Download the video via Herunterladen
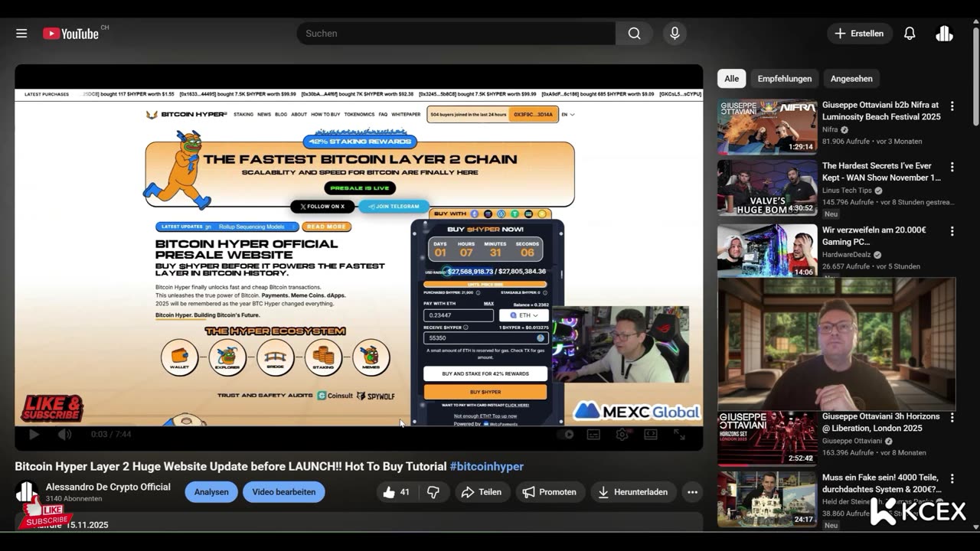Screen dimensions: 980x551 [x=633, y=492]
